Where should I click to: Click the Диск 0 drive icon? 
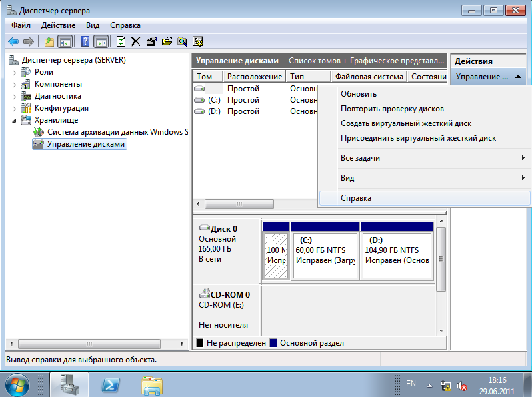[205, 228]
